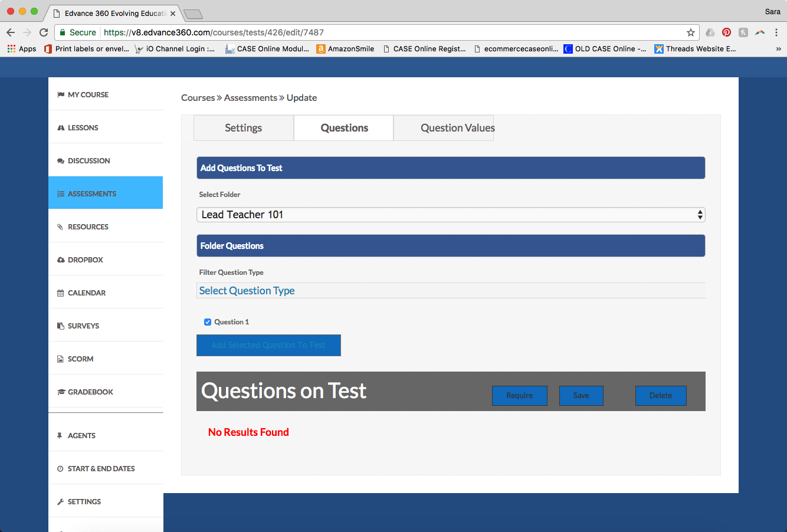787x532 pixels.
Task: Reload the page using refresh icon
Action: [x=44, y=32]
